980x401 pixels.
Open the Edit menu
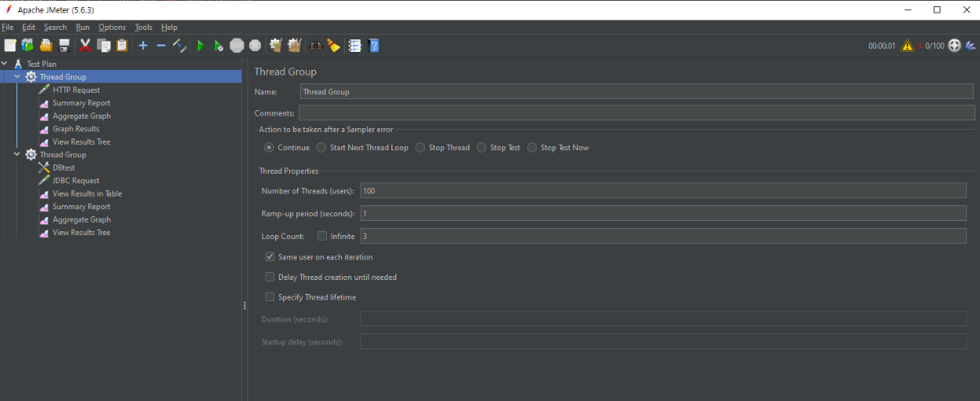click(29, 27)
